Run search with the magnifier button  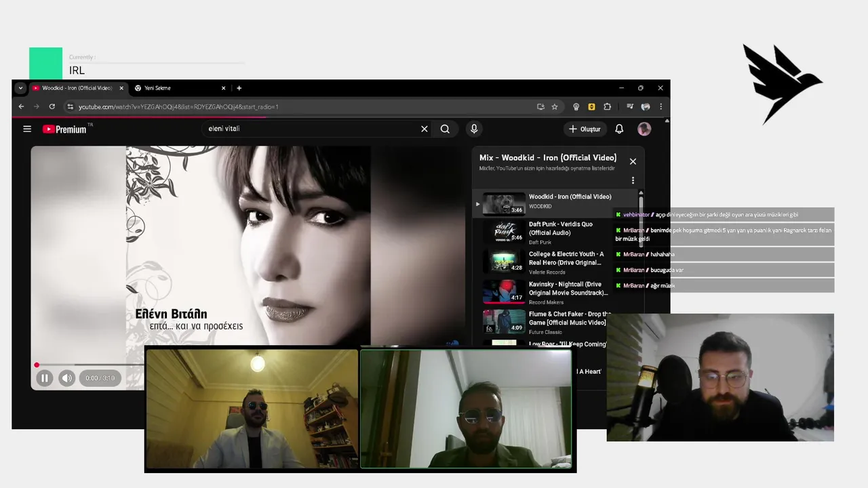coord(445,129)
